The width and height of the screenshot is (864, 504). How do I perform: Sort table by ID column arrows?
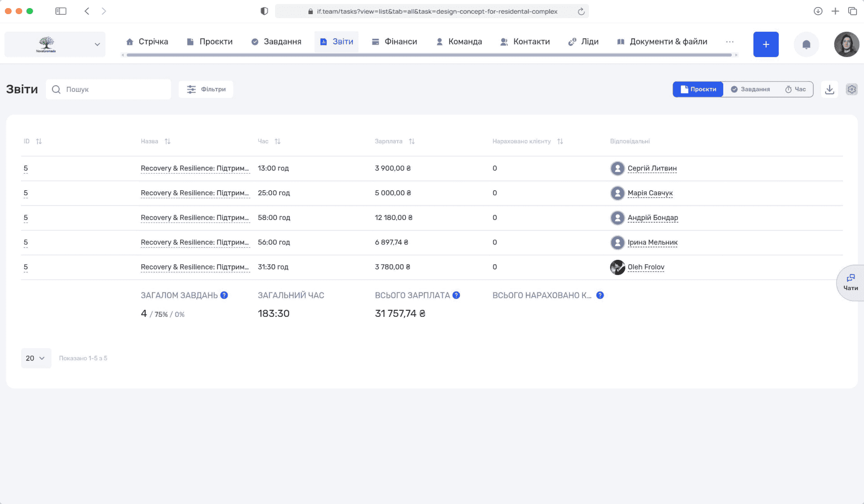(x=39, y=141)
